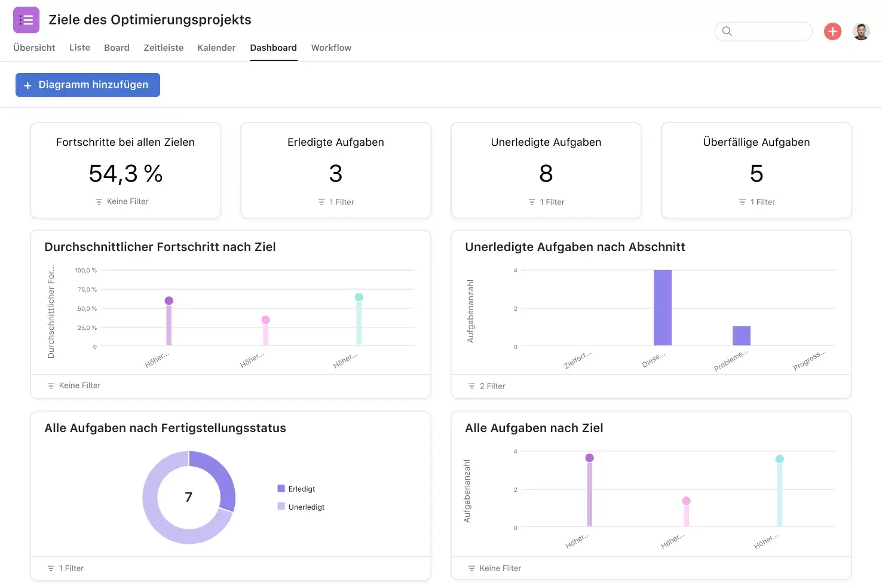Viewport: 882px width, 588px height.
Task: Switch to the Übersicht tab
Action: pyautogui.click(x=34, y=48)
